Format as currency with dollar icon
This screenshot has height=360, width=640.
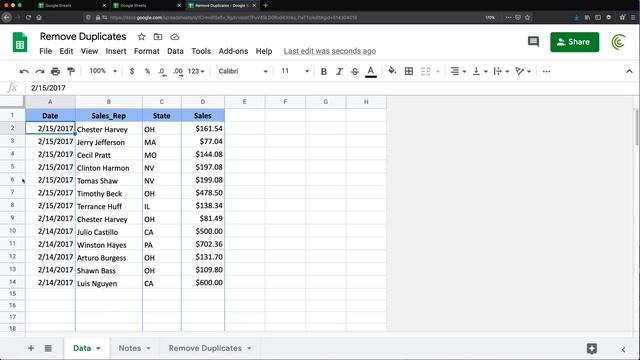pyautogui.click(x=132, y=71)
